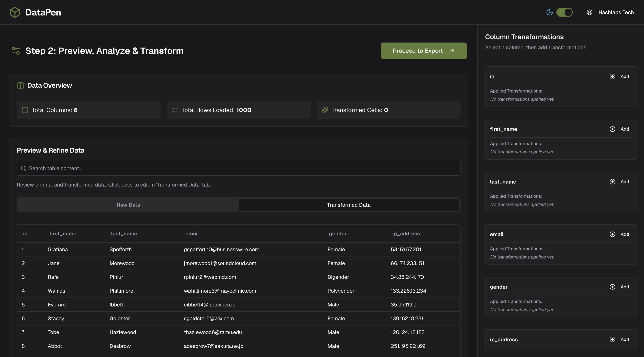The width and height of the screenshot is (644, 357).
Task: Edit cell Hazlewood in last_name
Action: click(123, 332)
